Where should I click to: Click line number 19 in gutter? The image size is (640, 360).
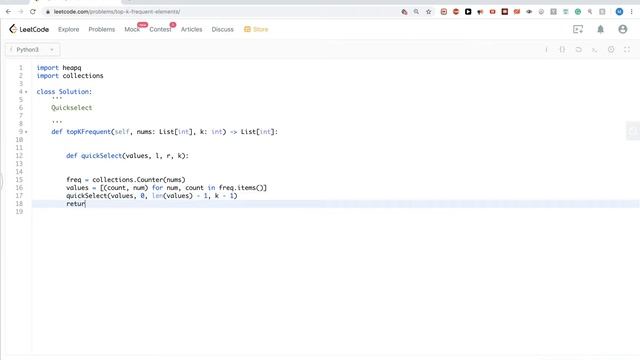tap(19, 212)
